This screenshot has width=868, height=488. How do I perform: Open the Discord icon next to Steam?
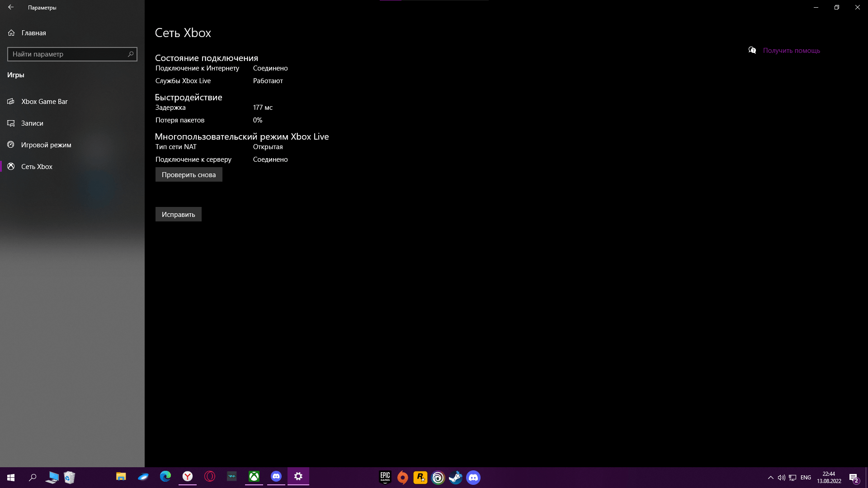(473, 478)
